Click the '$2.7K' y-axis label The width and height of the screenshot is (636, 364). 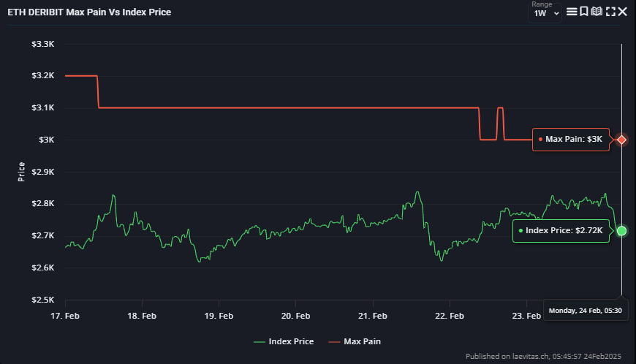[x=43, y=235]
